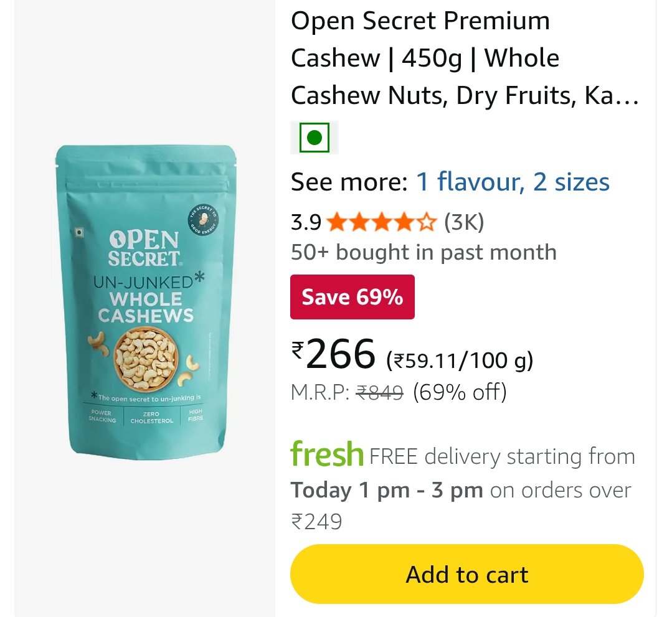Tap the Add to cart button
The height and width of the screenshot is (617, 672).
click(466, 574)
